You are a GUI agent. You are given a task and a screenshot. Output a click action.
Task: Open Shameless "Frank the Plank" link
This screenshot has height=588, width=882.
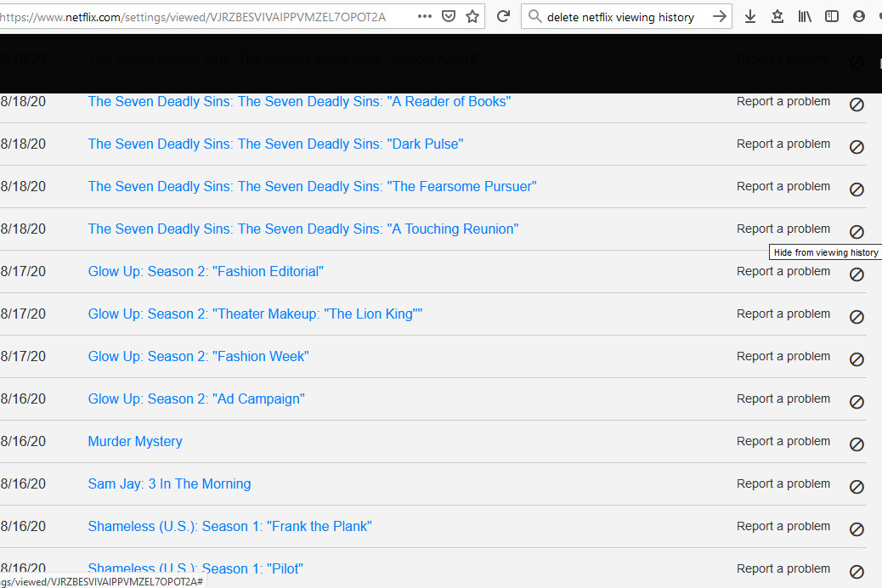230,526
